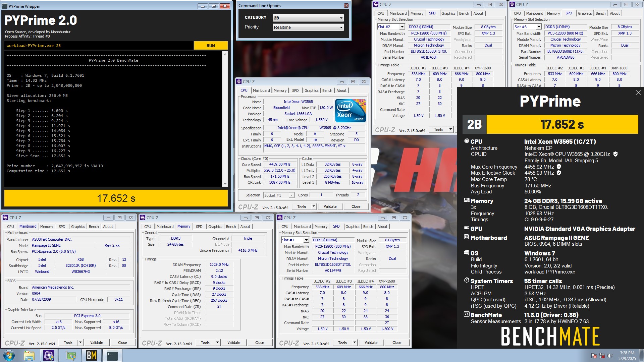This screenshot has height=362, width=644.
Task: Click the PYPrime output scrollbar up arrow
Action: click(225, 54)
